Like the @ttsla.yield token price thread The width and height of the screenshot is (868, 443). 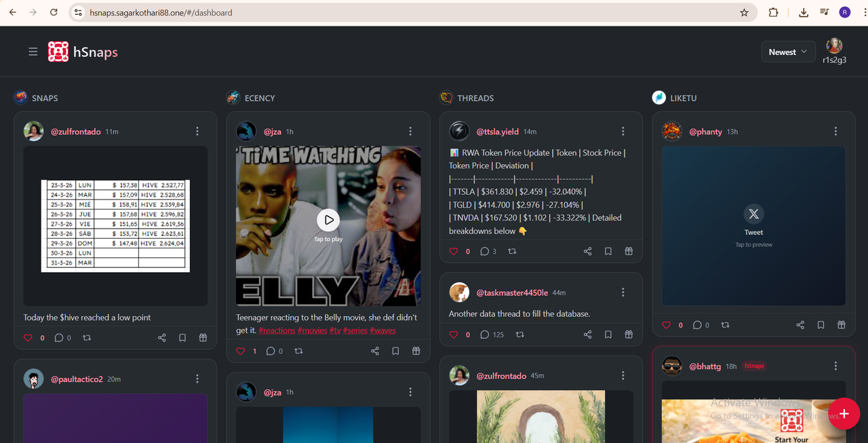point(454,251)
